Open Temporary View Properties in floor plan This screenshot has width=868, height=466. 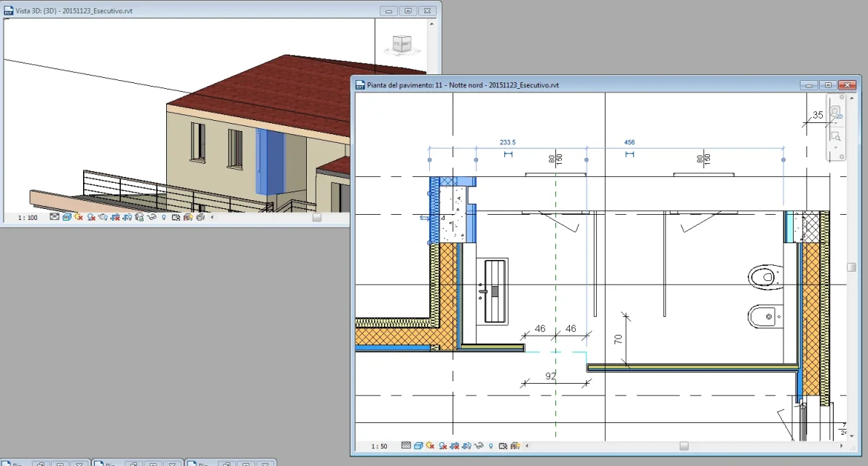503,446
